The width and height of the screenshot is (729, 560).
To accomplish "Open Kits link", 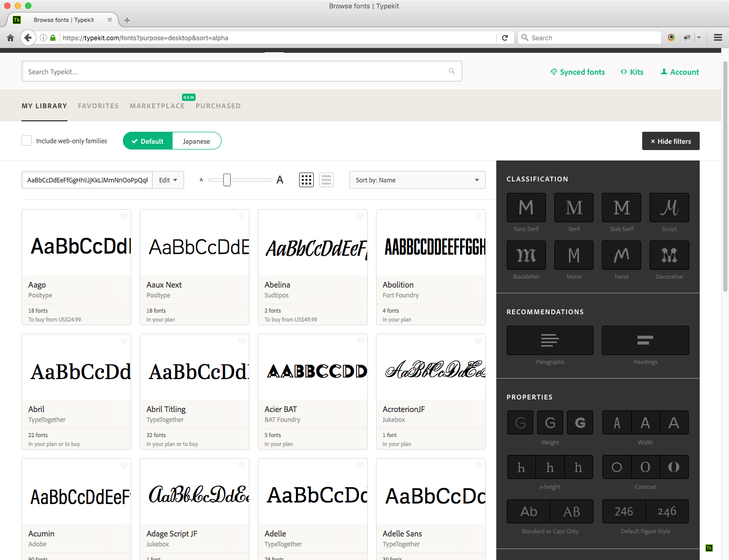I will click(632, 72).
